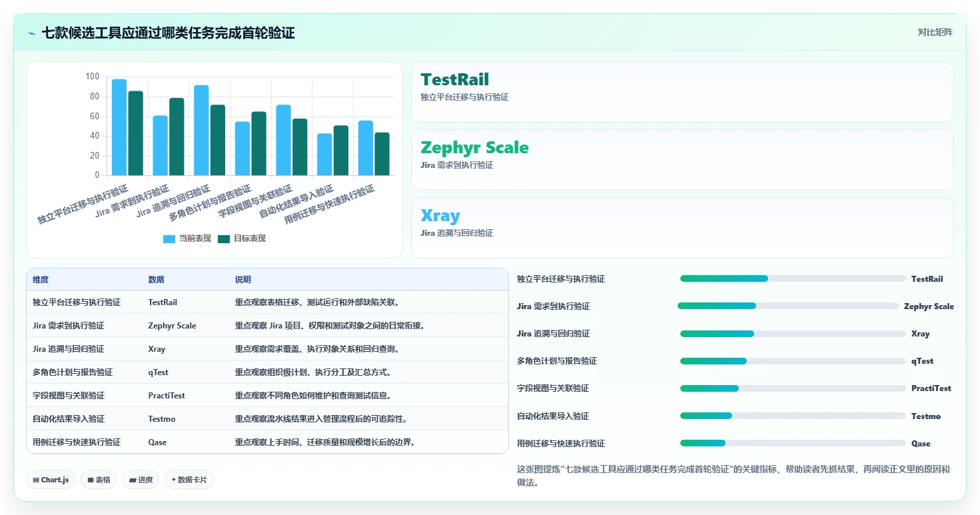This screenshot has width=980, height=515.
Task: Click the 对比矩阵 label in the header
Action: point(935,33)
